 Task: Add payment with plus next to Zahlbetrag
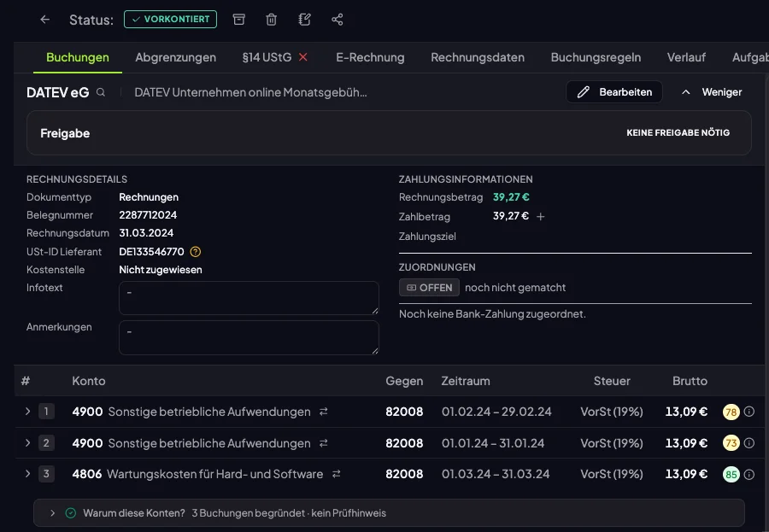click(541, 216)
